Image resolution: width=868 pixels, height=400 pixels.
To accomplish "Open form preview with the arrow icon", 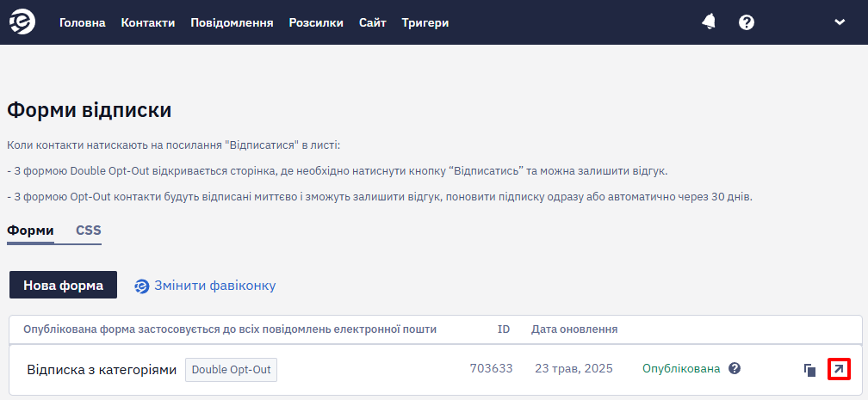I will pyautogui.click(x=839, y=369).
